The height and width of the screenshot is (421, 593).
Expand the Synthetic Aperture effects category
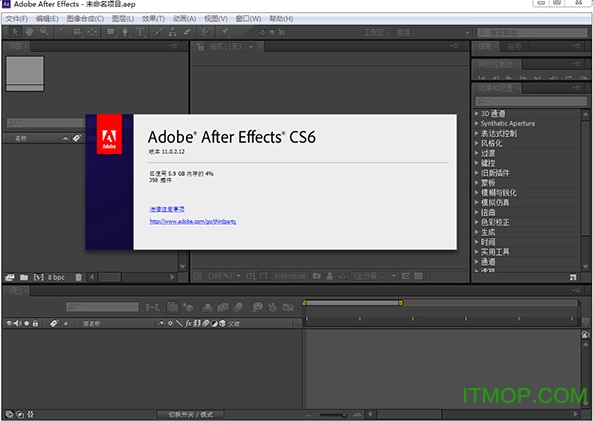477,123
